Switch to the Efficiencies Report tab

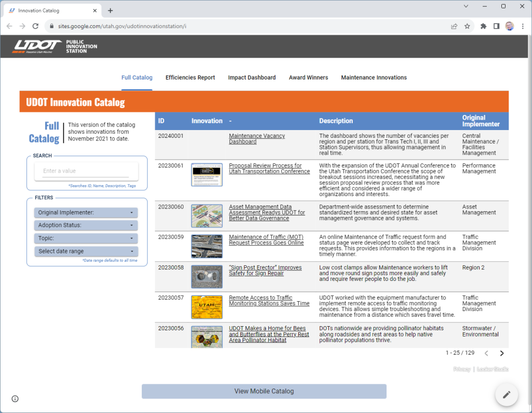[x=190, y=78]
